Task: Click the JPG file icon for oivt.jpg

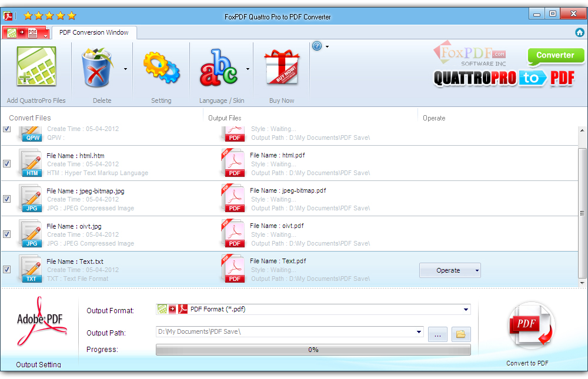Action: [31, 234]
